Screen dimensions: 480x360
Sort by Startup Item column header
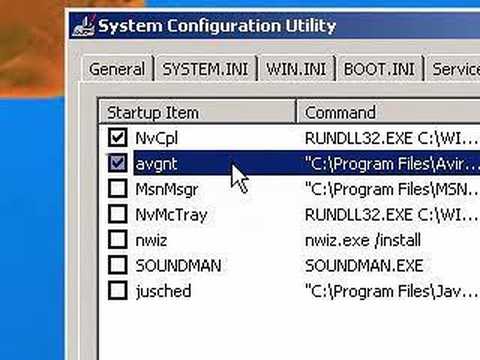[197, 112]
